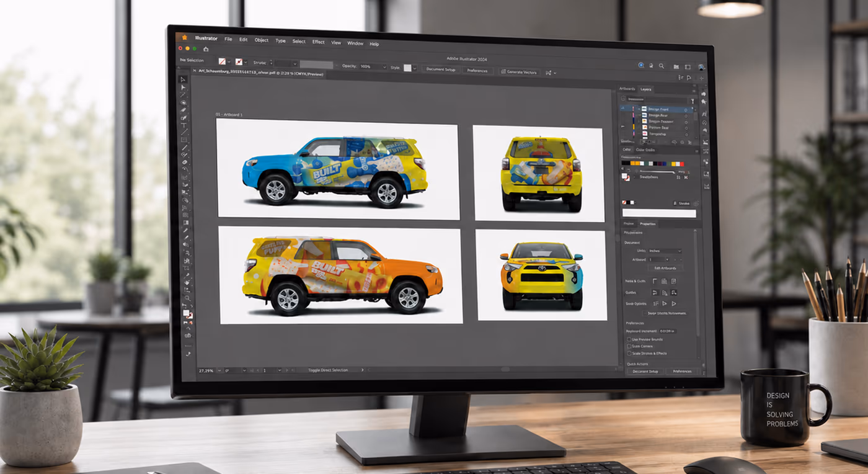The image size is (868, 474).
Task: Click the red swatch in Color panel
Action: pos(682,164)
